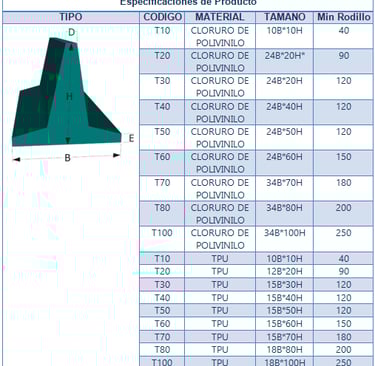Click the T60 Cloruro de Polivinilo material cell
The height and width of the screenshot is (366, 375).
pos(220,163)
